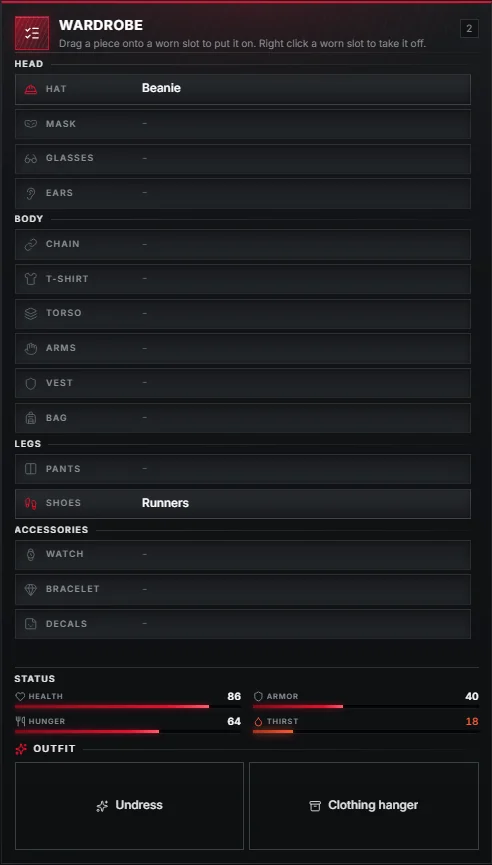
Task: Click the ear icon in EARS slot
Action: pos(31,193)
